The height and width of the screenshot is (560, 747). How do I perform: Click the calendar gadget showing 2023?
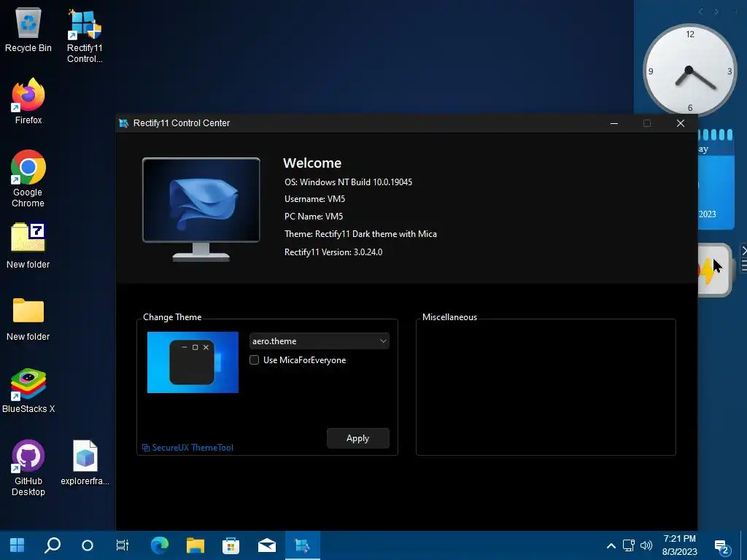[x=716, y=179]
